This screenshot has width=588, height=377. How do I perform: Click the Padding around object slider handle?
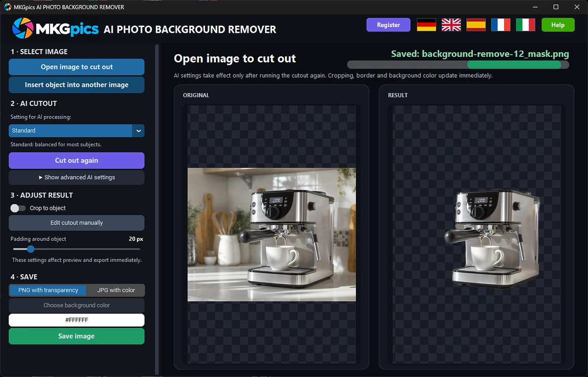tap(31, 249)
